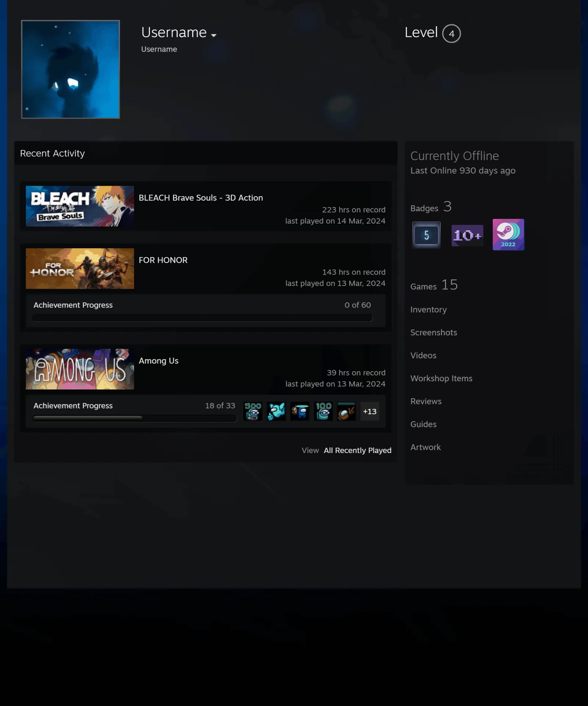Open BLEACH Brave Souls - 3D Action title
The width and height of the screenshot is (588, 706).
coord(201,198)
